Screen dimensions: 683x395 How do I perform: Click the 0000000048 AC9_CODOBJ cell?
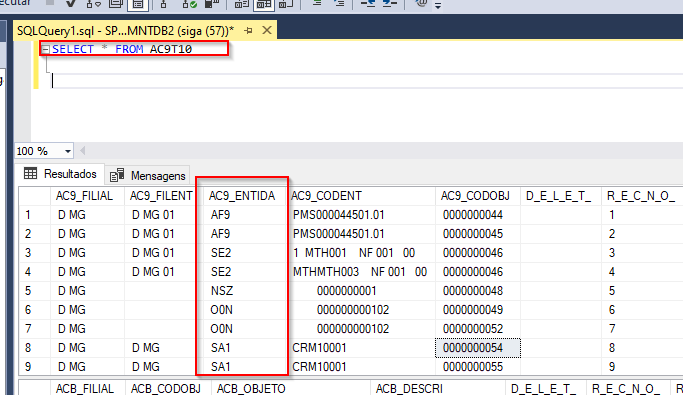click(x=478, y=290)
